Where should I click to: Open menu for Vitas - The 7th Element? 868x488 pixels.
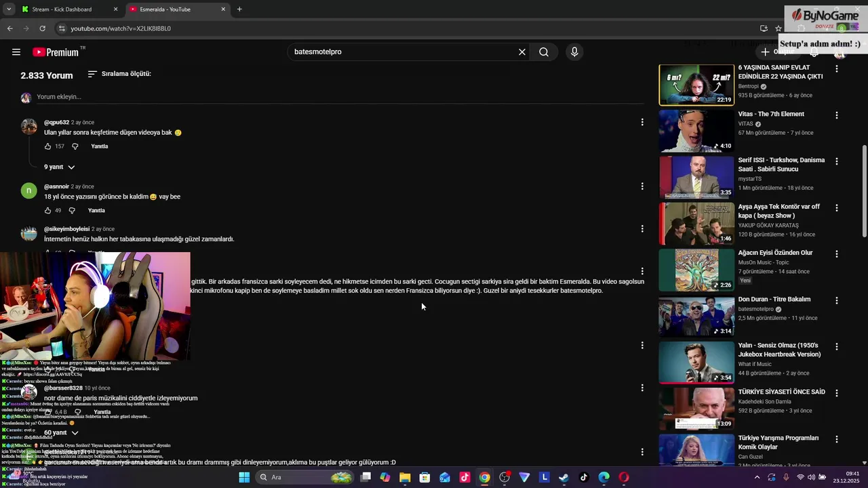[837, 115]
